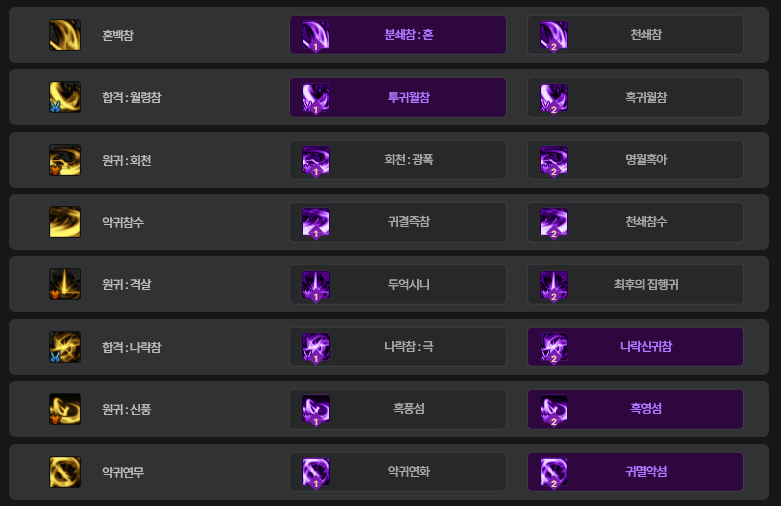Switch to the 나락참:극 option

[398, 347]
